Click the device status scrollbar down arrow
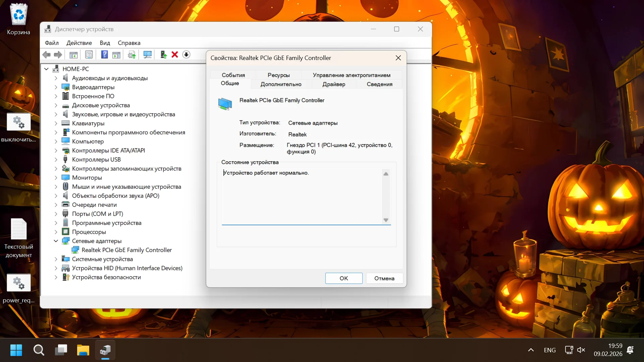Screen dimensions: 644x362 (x=386, y=220)
